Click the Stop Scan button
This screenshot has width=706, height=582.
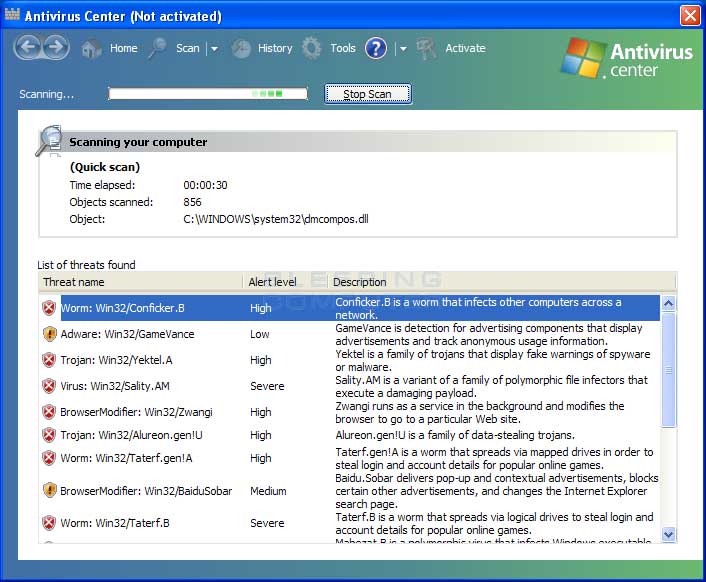(368, 94)
